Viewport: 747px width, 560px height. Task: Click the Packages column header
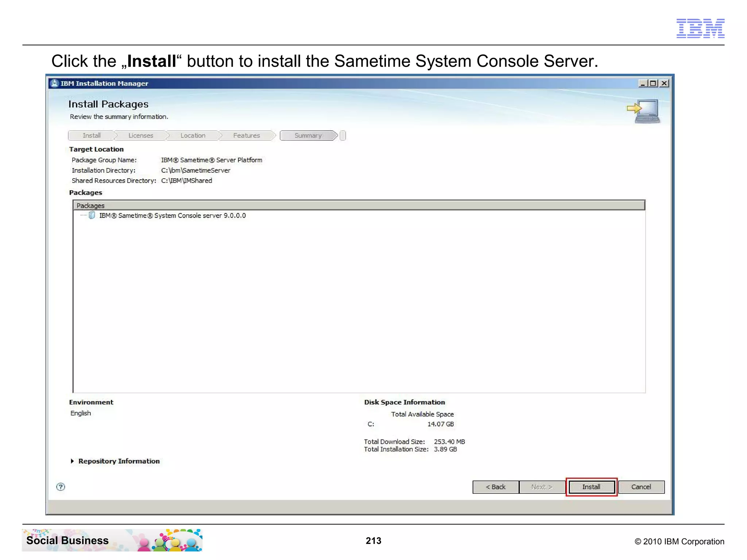point(359,205)
